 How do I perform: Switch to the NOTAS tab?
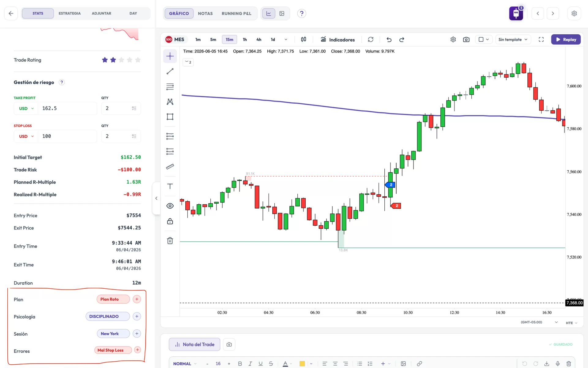tap(205, 13)
